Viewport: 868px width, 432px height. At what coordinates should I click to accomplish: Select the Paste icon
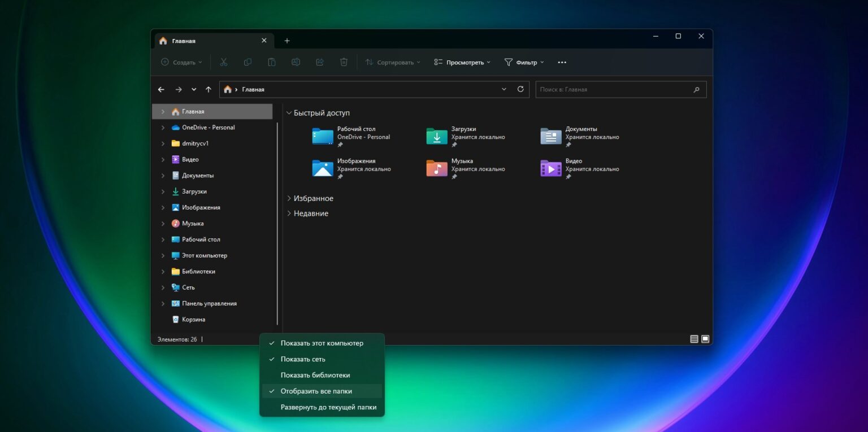271,62
